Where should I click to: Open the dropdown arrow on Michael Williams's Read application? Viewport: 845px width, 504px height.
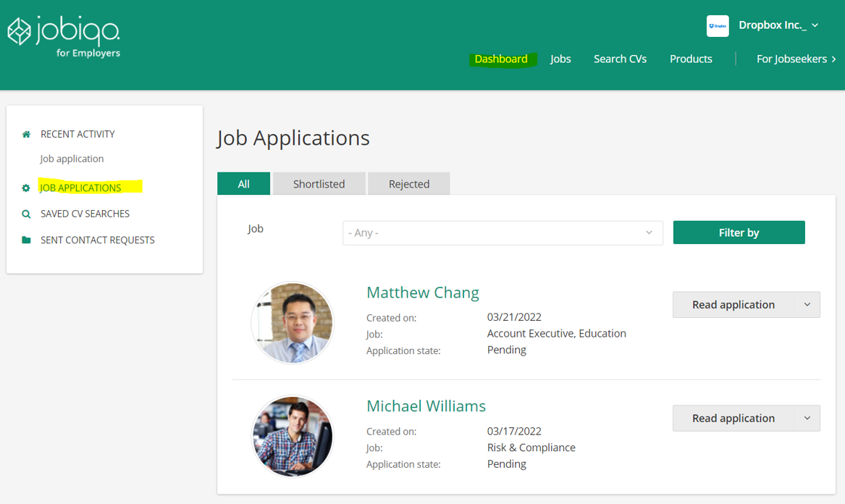pyautogui.click(x=807, y=418)
